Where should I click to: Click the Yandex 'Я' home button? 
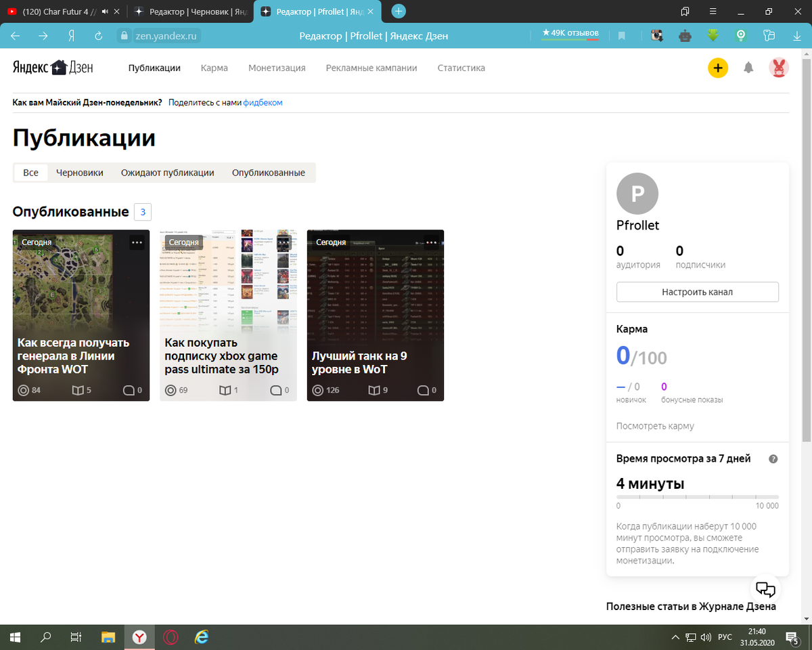point(71,36)
